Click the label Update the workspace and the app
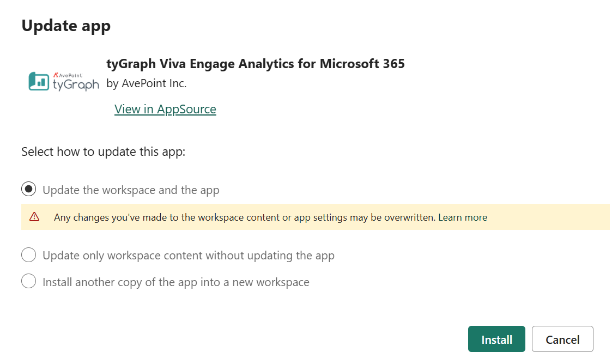This screenshot has height=364, width=612. tap(131, 190)
